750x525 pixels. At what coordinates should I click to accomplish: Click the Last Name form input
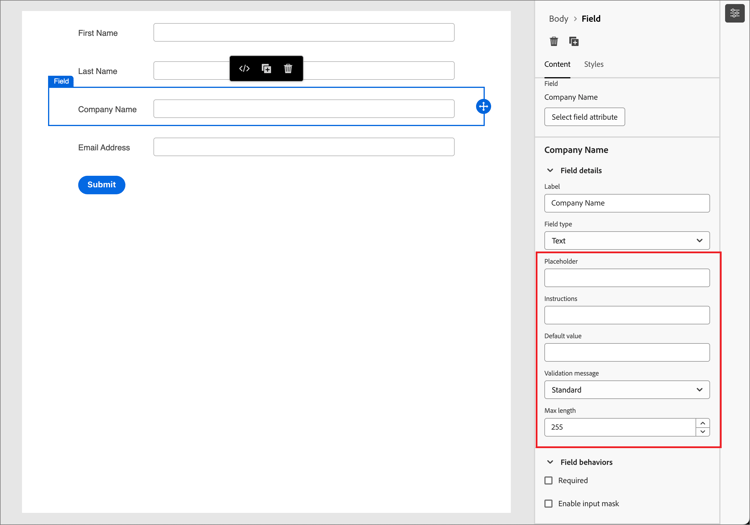[x=304, y=70]
